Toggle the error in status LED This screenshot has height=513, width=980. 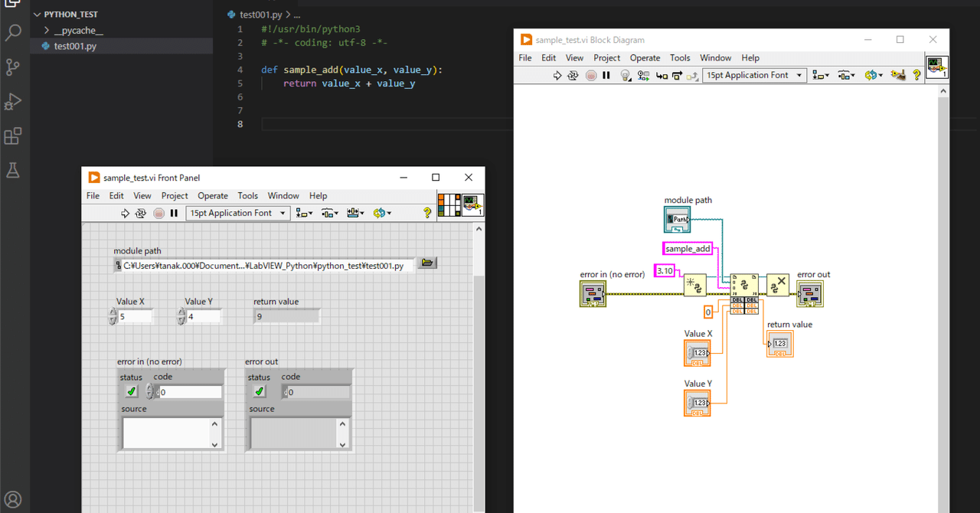pos(131,392)
